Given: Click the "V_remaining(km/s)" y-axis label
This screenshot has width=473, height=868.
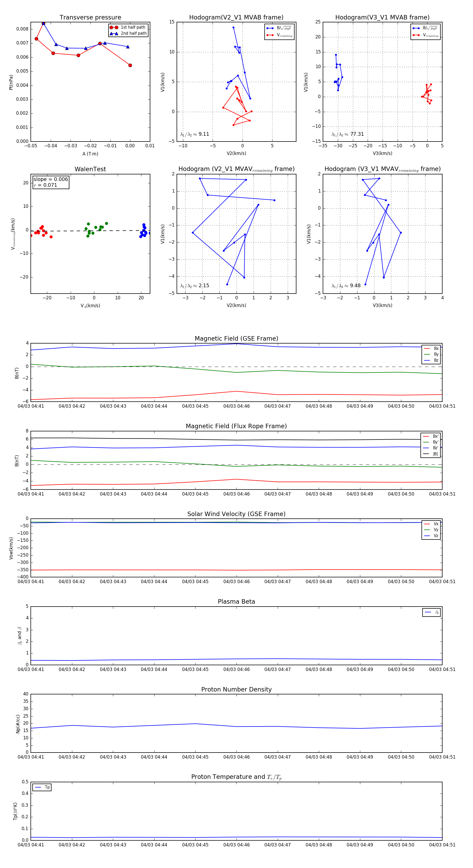Looking at the screenshot, I should coord(13,234).
